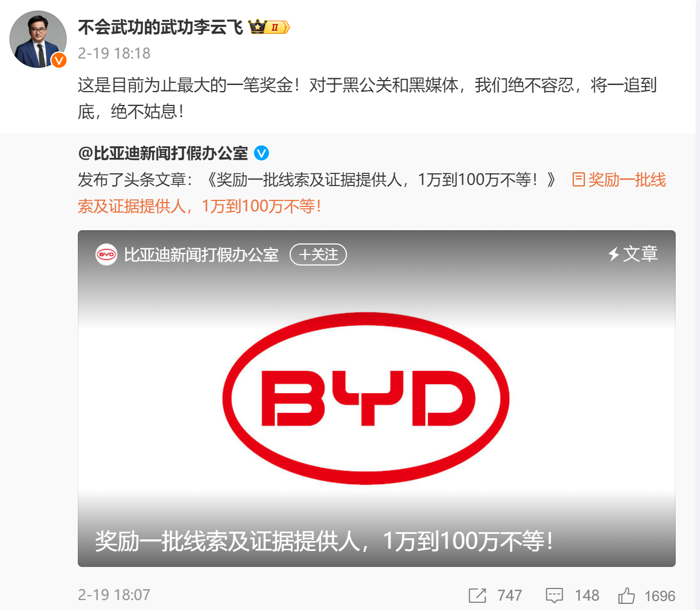Screen dimensions: 700x610
Task: Follow account with +关注 button
Action: [x=318, y=254]
